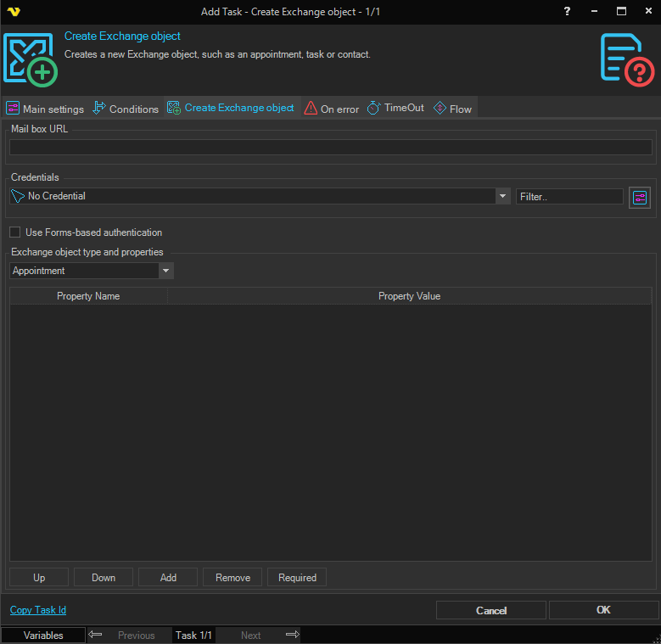The height and width of the screenshot is (644, 661).
Task: Click the Copy Task Id link
Action: point(38,610)
